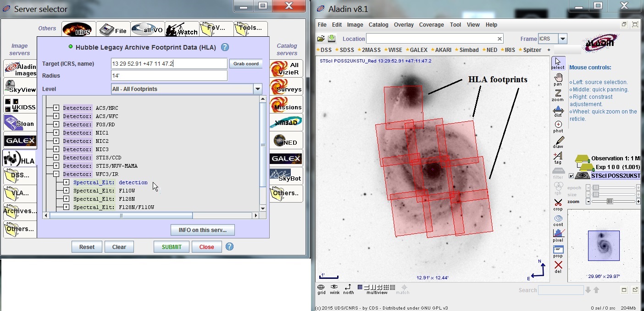Viewport: 644px width, 311px height.
Task: Click the help question mark beside HLA title
Action: coord(225,47)
